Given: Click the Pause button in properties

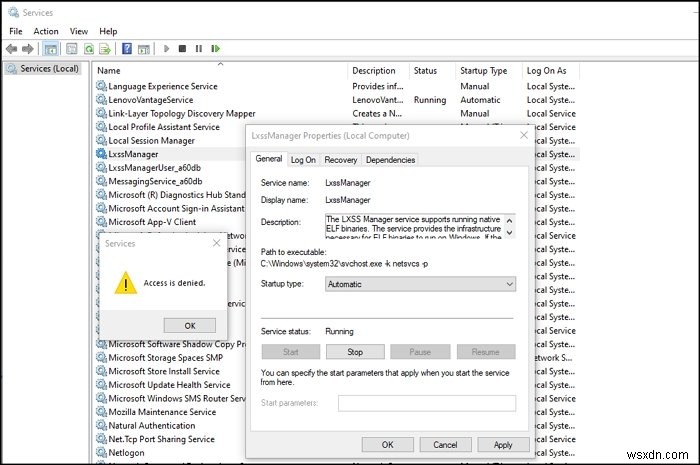Looking at the screenshot, I should pos(420,352).
